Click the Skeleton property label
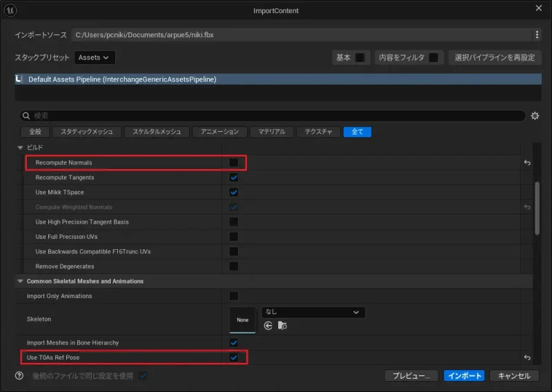The width and height of the screenshot is (552, 392). tap(39, 319)
